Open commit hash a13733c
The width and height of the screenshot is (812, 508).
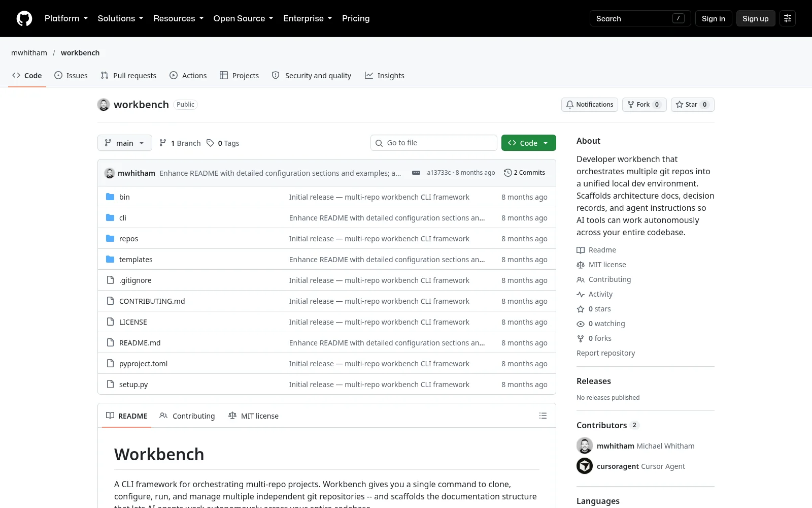[x=439, y=173]
